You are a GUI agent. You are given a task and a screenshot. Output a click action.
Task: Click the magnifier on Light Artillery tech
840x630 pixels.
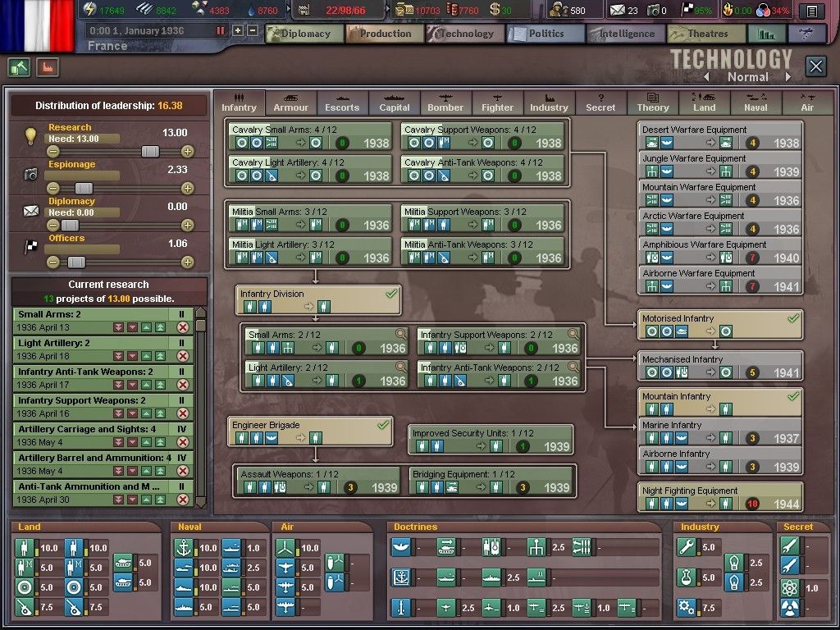click(400, 367)
